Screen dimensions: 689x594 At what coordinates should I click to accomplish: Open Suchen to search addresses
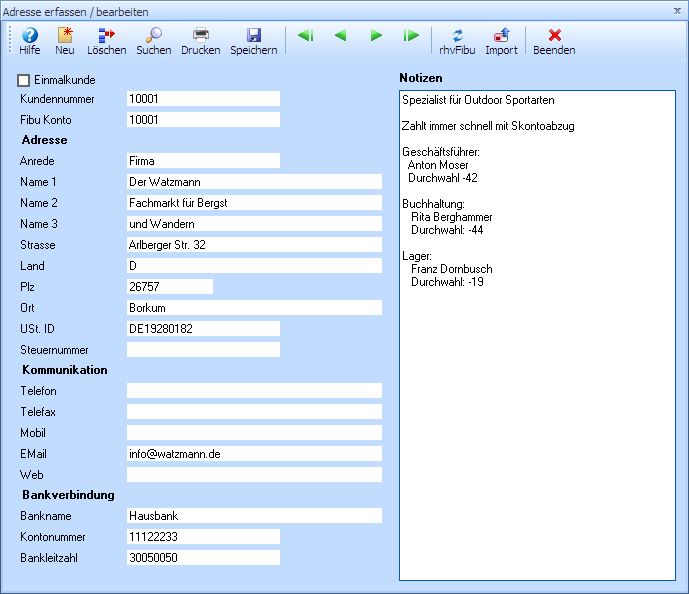coord(153,40)
